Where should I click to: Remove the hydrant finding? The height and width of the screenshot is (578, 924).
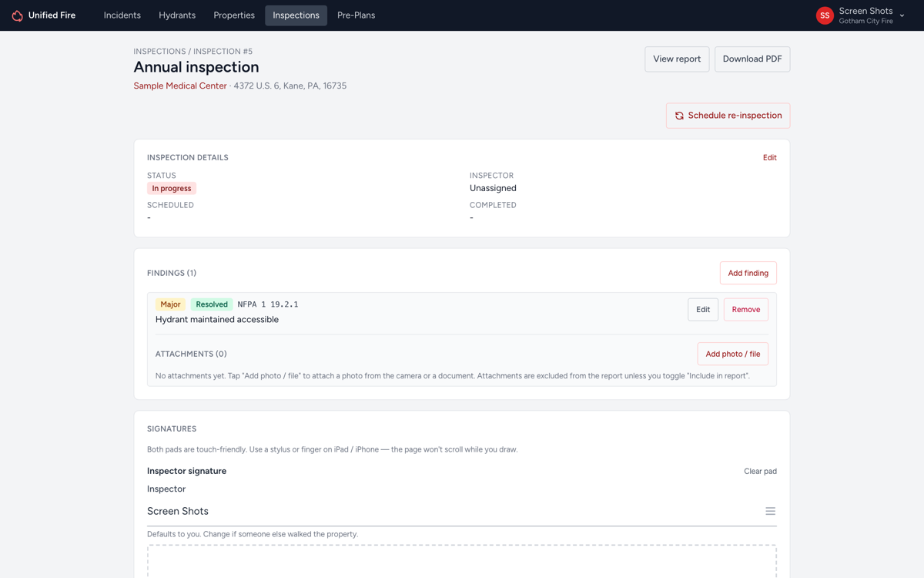pyautogui.click(x=745, y=309)
